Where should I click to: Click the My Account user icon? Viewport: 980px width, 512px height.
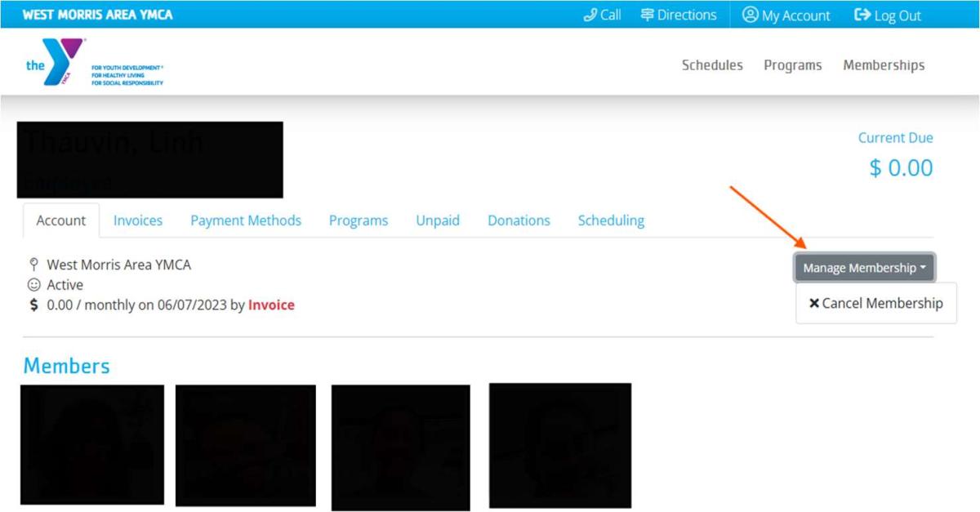750,15
